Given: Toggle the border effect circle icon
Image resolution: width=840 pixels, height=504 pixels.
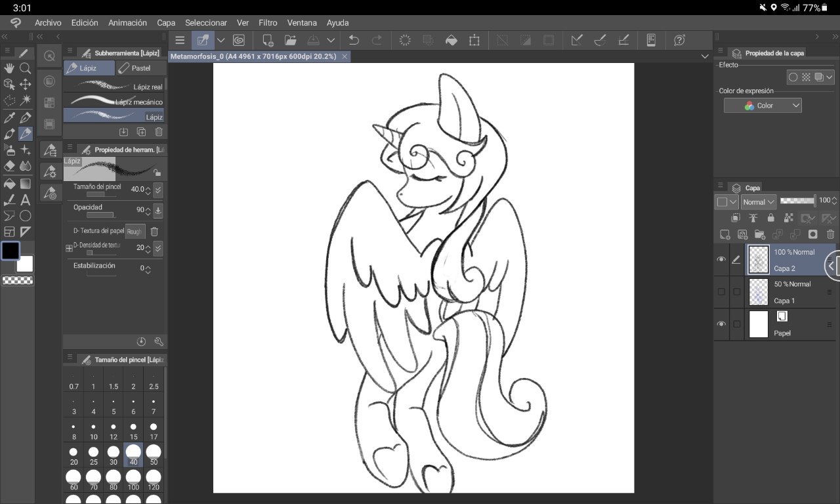Looking at the screenshot, I should 793,77.
